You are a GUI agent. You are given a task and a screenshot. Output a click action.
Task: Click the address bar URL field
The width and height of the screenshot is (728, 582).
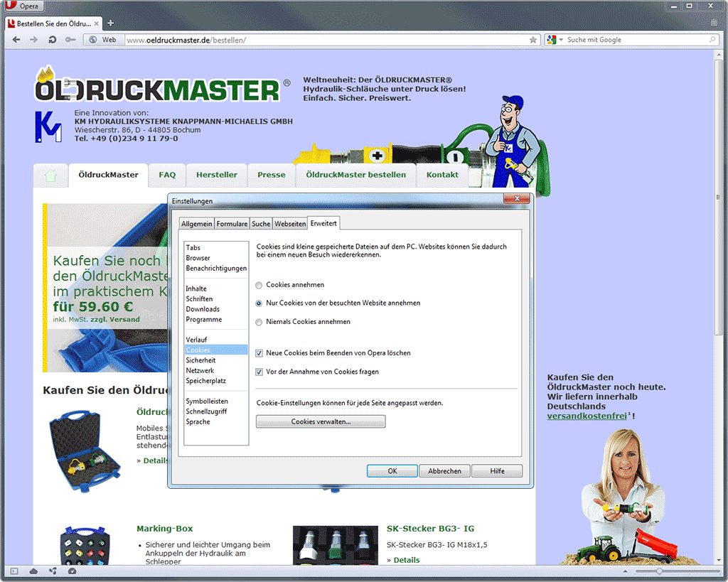tap(326, 40)
